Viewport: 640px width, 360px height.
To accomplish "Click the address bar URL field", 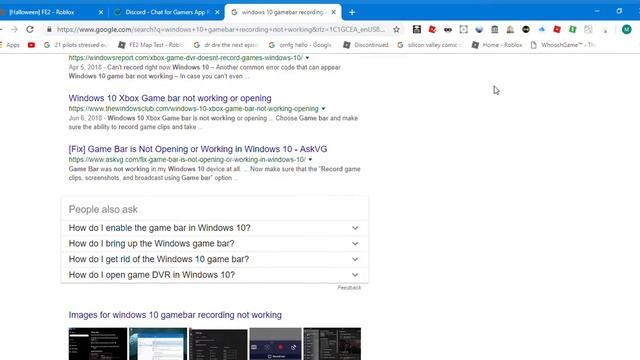I will pyautogui.click(x=220, y=29).
